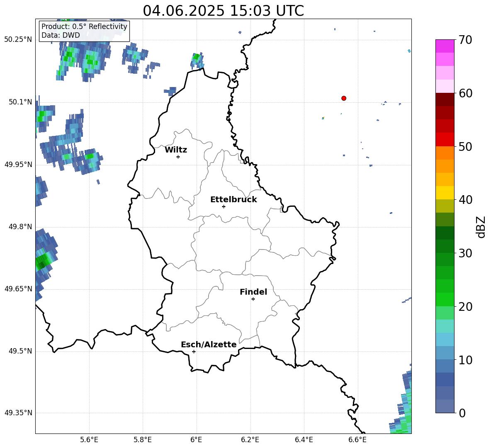The image size is (491, 448).
Task: Click the '40' colorbar tick label
Action: click(465, 200)
